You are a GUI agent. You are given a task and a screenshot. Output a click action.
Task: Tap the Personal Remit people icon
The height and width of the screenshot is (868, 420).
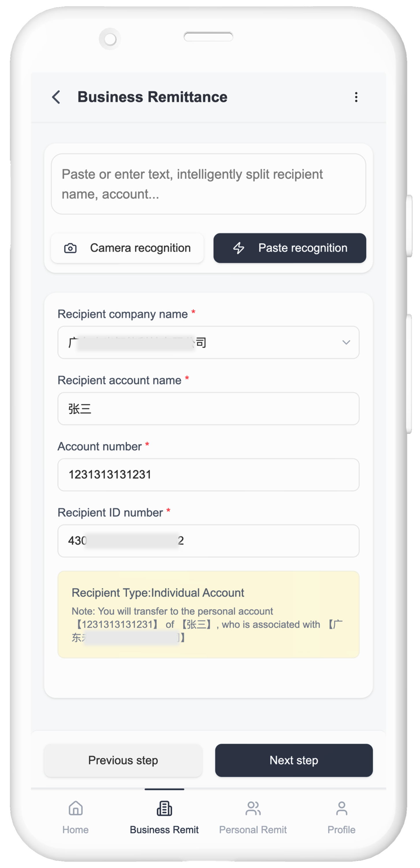(253, 808)
